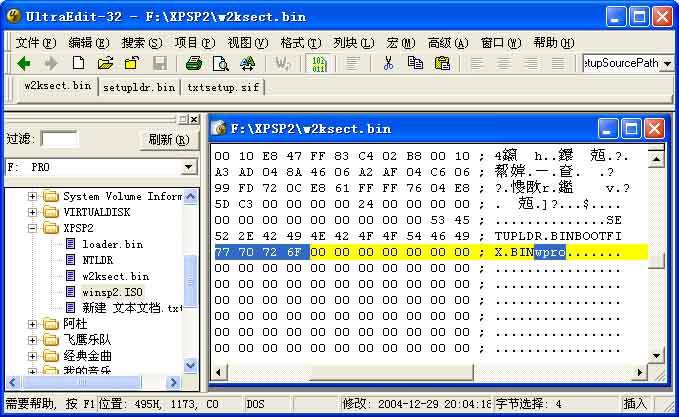This screenshot has height=417, width=679.
Task: Open the 格式(T) menu
Action: click(x=301, y=43)
